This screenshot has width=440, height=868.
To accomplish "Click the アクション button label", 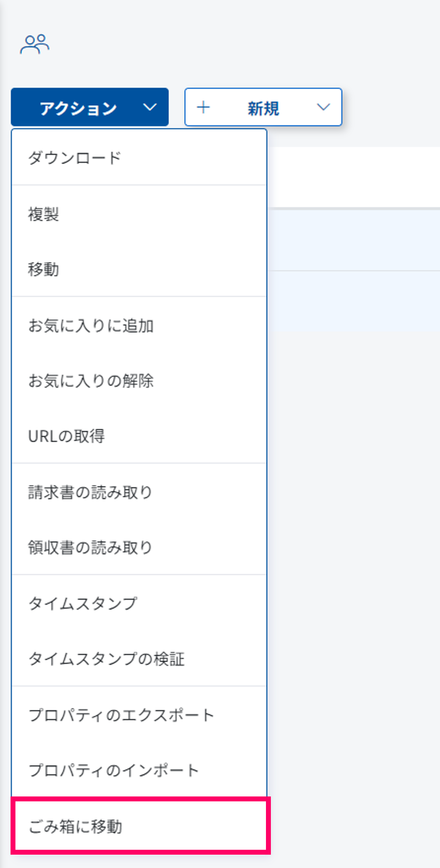I will point(78,108).
